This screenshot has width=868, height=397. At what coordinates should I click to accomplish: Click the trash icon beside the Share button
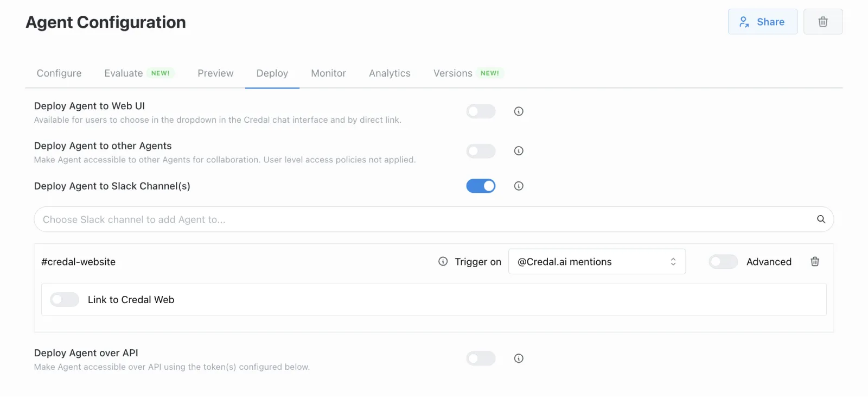click(822, 22)
